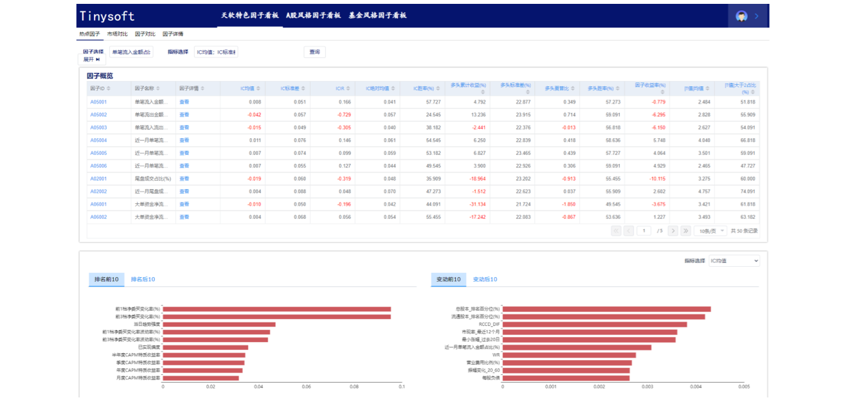This screenshot has width=868, height=418.
Task: Select the 排名后10 chart tab
Action: (x=143, y=279)
